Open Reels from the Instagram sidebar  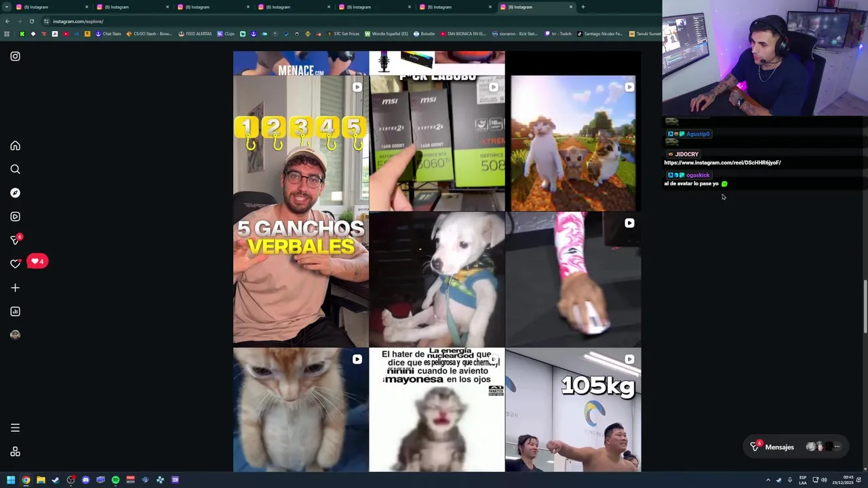(15, 217)
